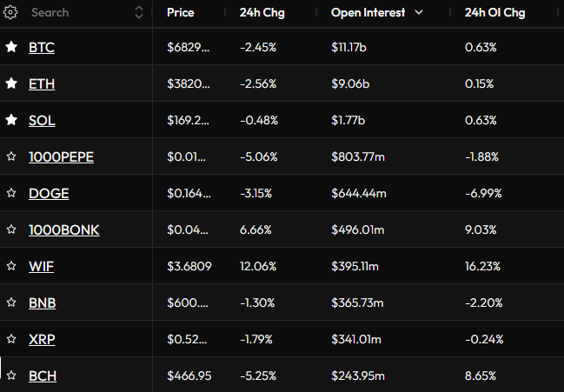Remove ETH star from favorites
This screenshot has height=392, width=564.
click(x=11, y=84)
